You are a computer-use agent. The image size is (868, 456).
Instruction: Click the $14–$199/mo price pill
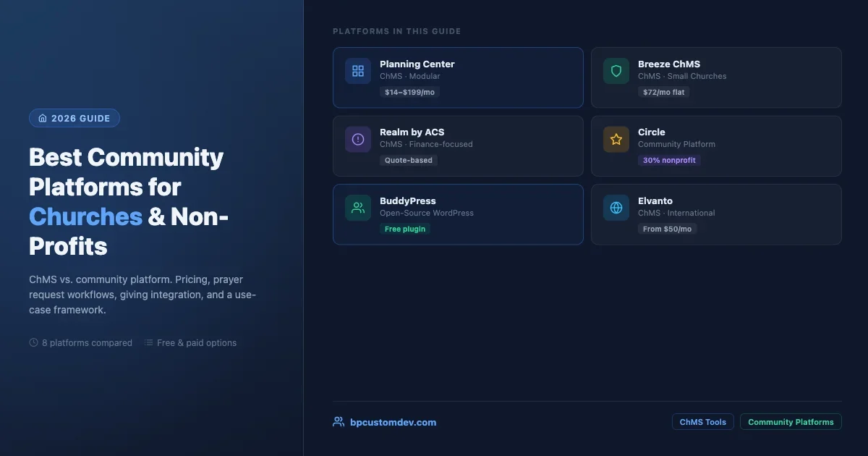(410, 92)
